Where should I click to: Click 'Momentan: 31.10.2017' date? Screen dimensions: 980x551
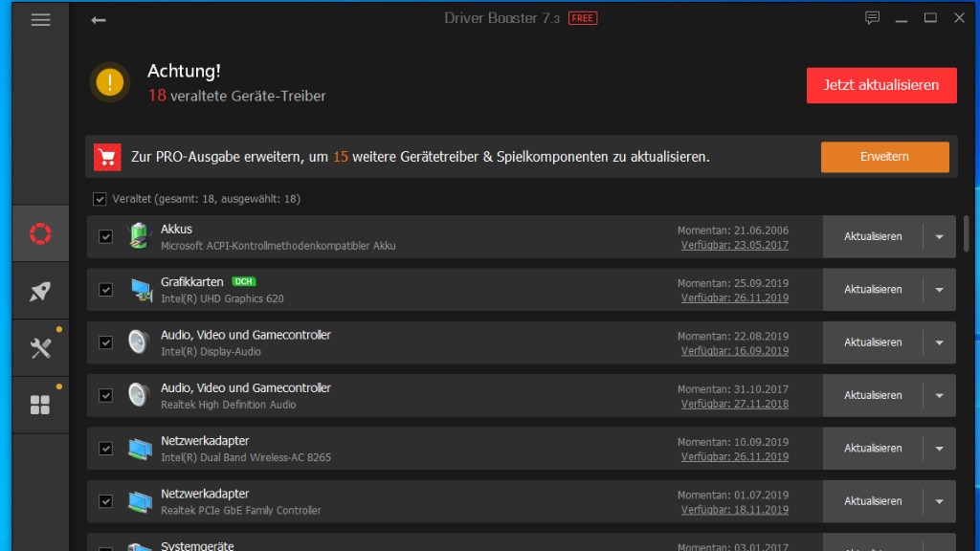tap(733, 389)
